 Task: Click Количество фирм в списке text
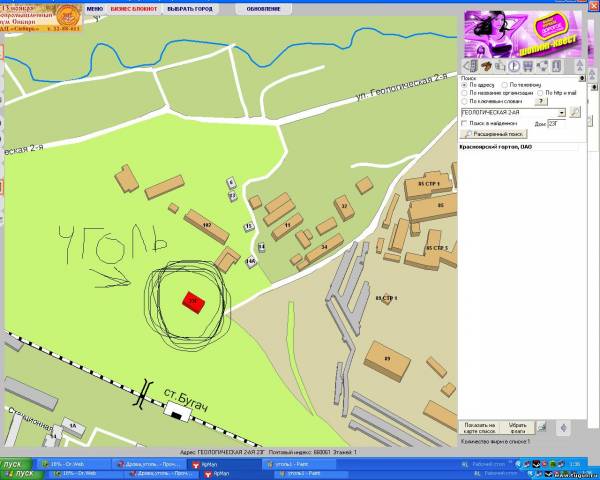(496, 441)
